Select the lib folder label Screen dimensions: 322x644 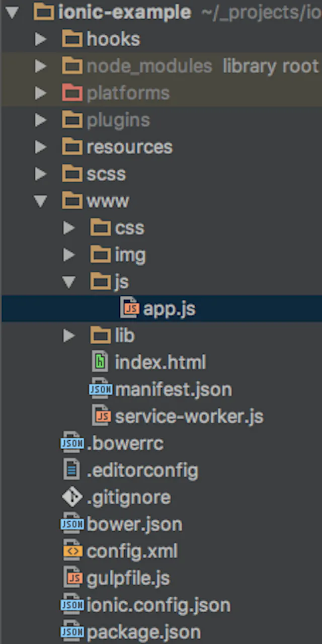125,336
